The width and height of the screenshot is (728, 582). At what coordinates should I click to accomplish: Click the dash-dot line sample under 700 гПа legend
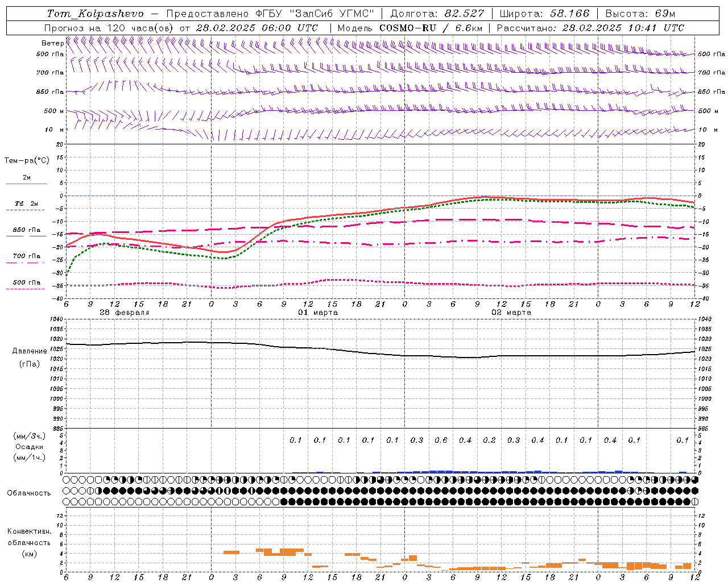coord(26,263)
